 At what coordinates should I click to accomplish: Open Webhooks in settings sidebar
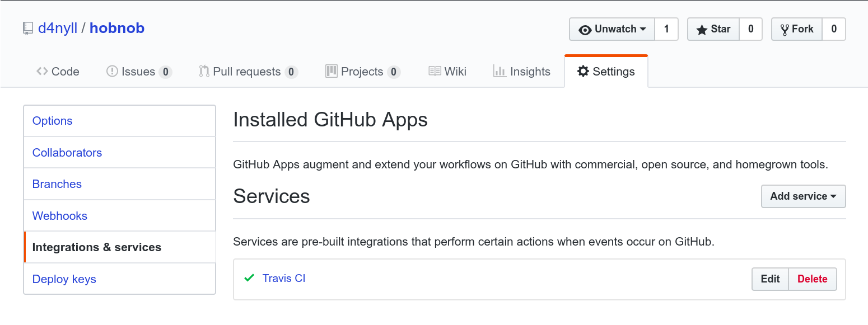[60, 216]
